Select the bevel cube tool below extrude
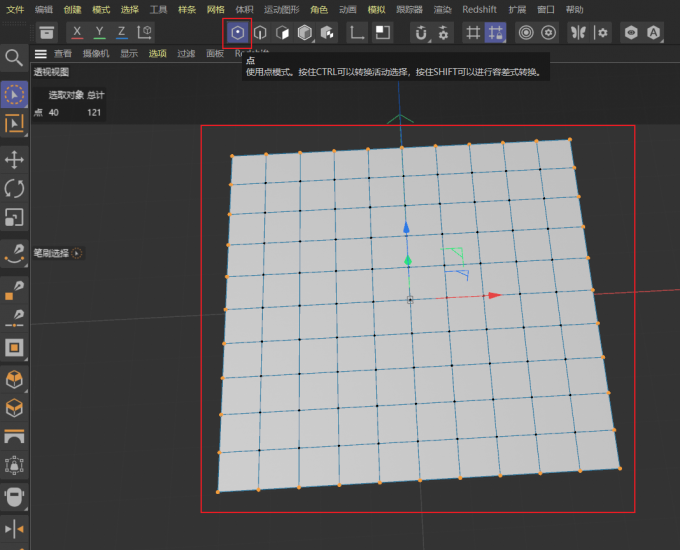 point(14,408)
